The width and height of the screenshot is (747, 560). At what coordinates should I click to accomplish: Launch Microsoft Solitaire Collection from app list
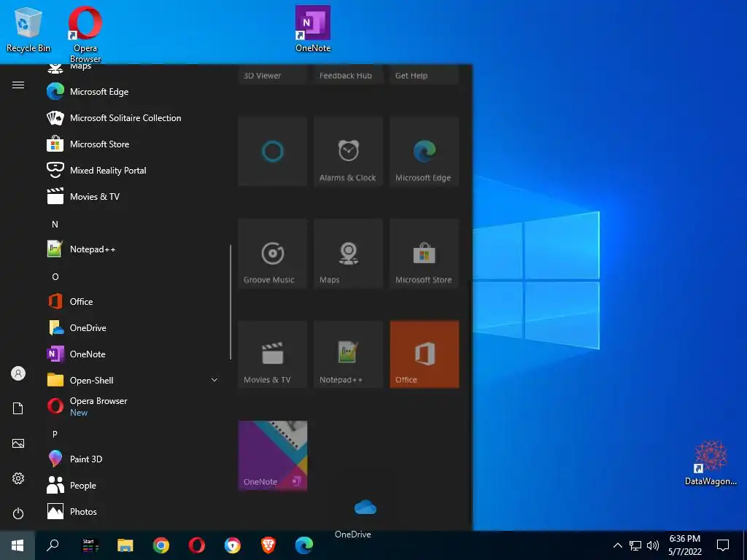click(133, 117)
